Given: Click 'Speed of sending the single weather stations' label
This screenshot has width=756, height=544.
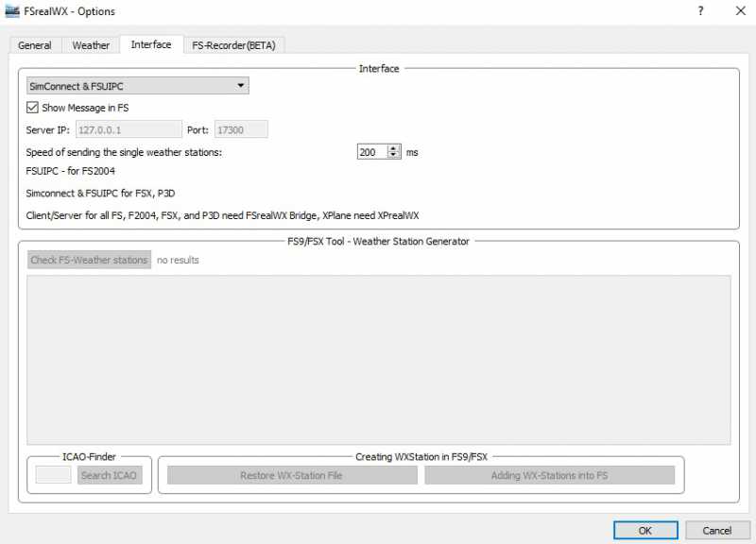Looking at the screenshot, I should (124, 152).
